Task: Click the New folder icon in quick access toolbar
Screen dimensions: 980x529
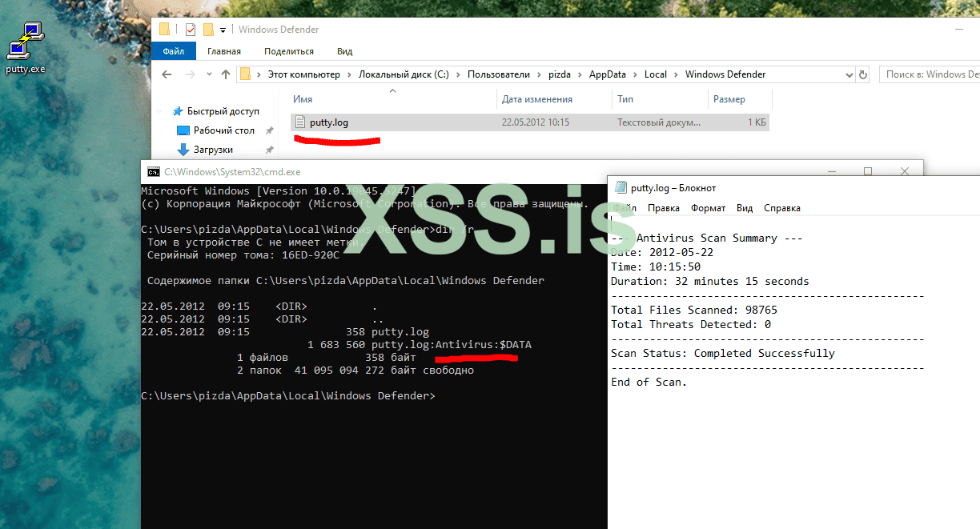Action: click(x=208, y=30)
